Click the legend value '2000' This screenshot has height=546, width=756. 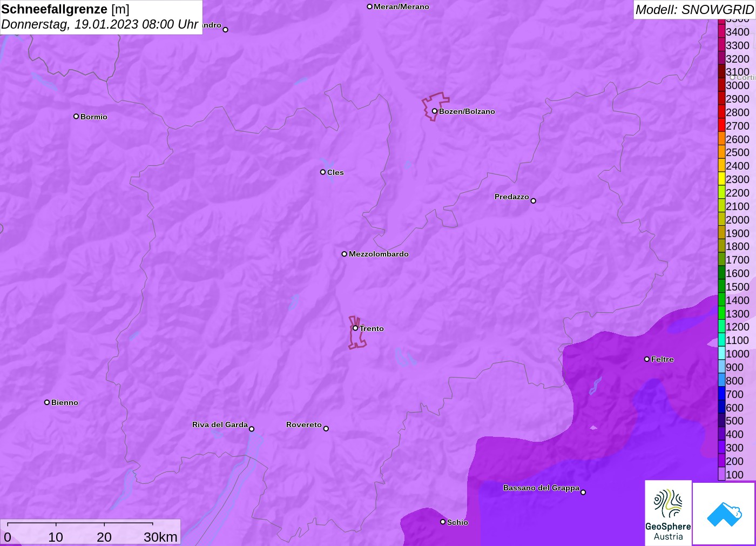738,220
